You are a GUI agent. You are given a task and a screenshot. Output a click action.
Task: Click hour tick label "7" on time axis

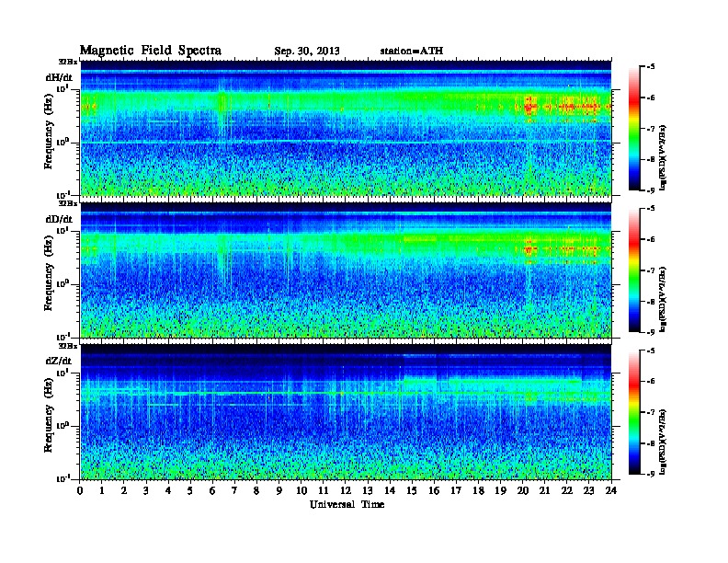click(234, 490)
